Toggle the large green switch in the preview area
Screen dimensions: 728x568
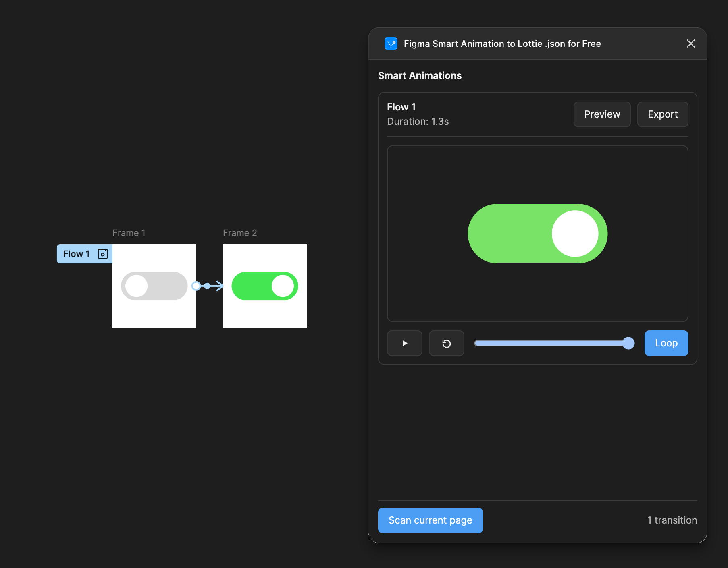click(537, 234)
